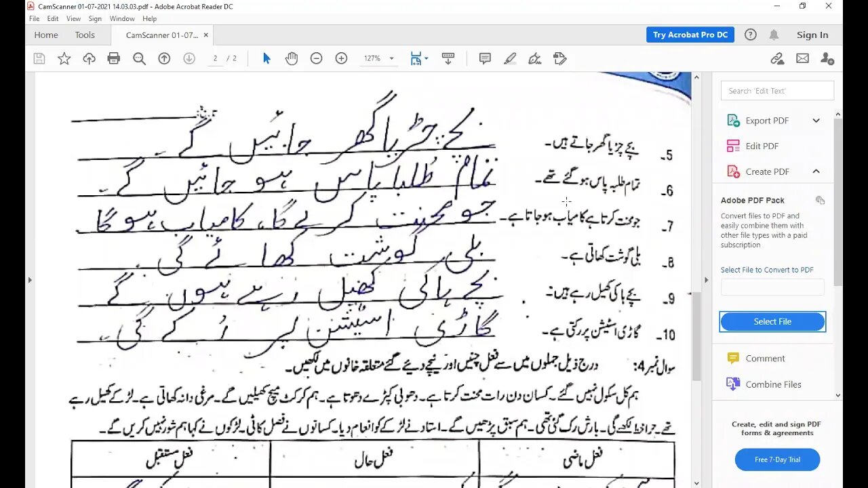Select the Hand pan tool

[x=292, y=59]
